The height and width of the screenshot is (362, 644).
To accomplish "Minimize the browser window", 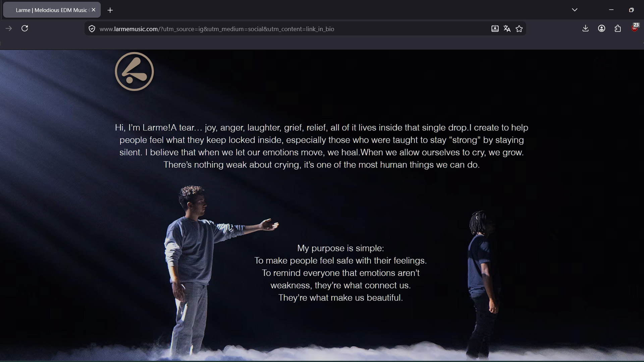I will (x=611, y=10).
